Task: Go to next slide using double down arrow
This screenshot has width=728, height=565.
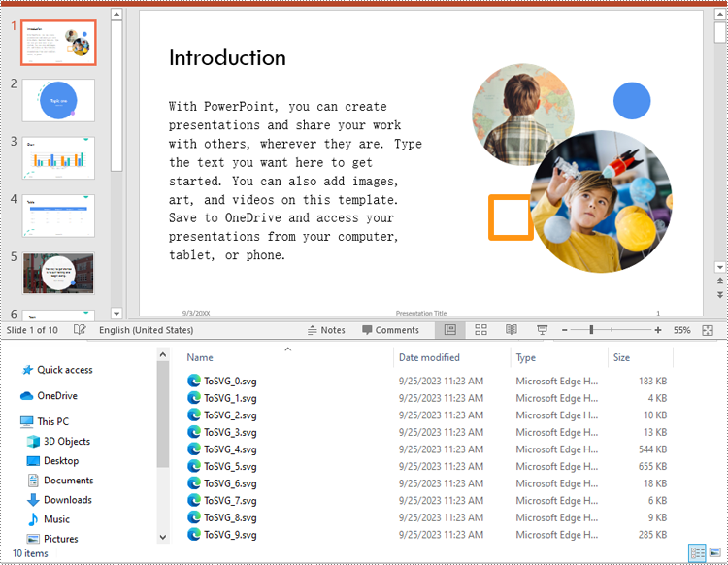Action: pos(720,295)
